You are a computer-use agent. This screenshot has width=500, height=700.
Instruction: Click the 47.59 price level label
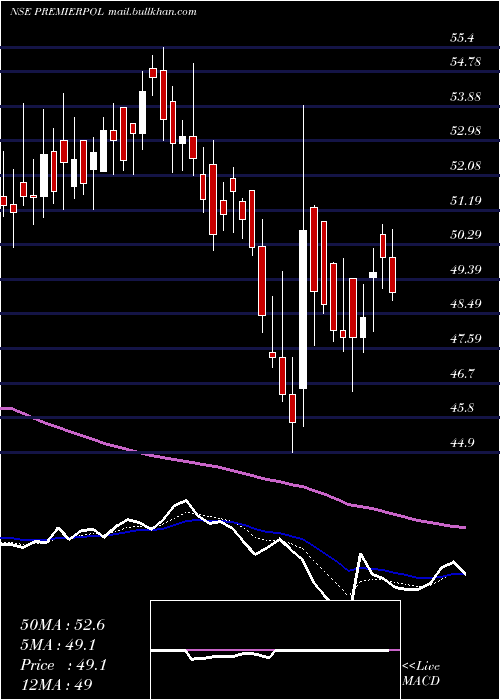(465, 339)
